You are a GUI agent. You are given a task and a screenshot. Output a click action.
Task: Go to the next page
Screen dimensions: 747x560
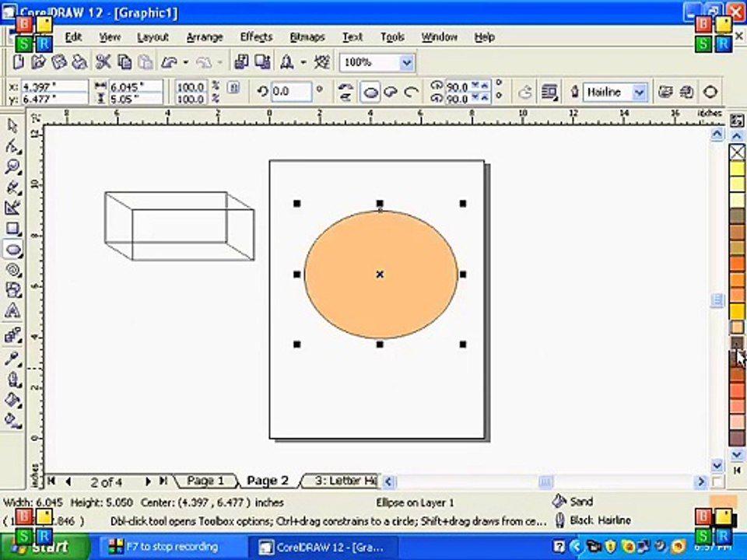click(x=148, y=481)
